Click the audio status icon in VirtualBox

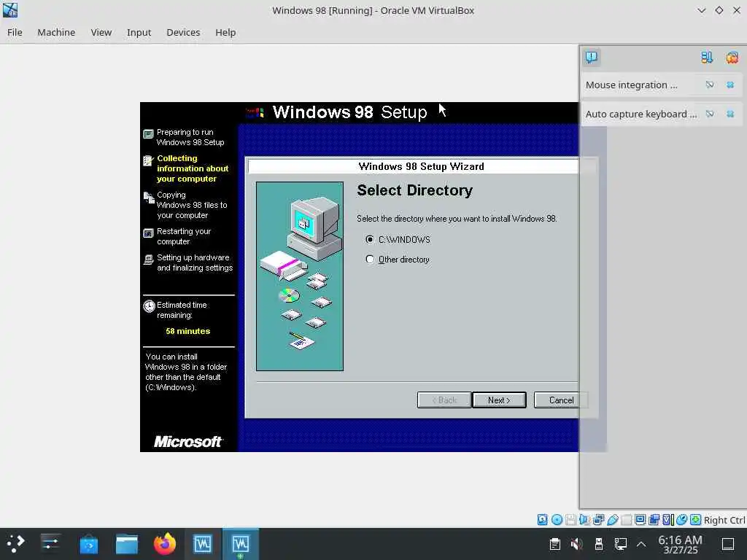click(584, 519)
